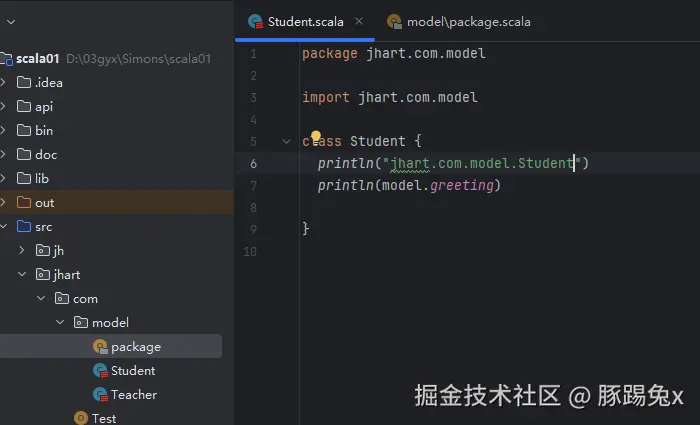Click the Student class file icon
Viewport: 700px width, 425px height.
100,371
